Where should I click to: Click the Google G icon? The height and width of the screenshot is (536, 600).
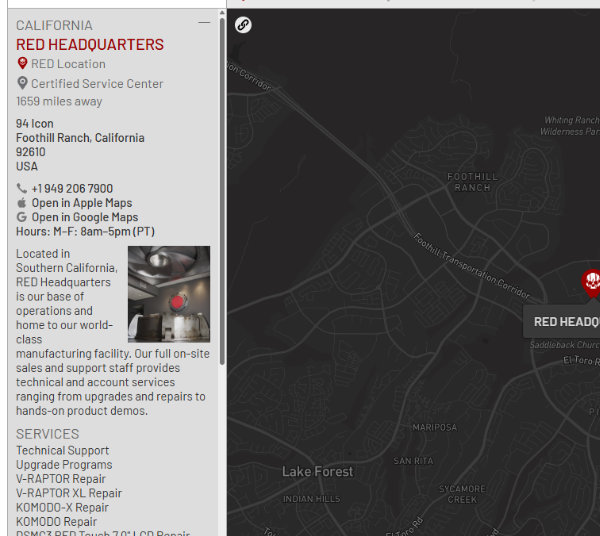click(22, 217)
